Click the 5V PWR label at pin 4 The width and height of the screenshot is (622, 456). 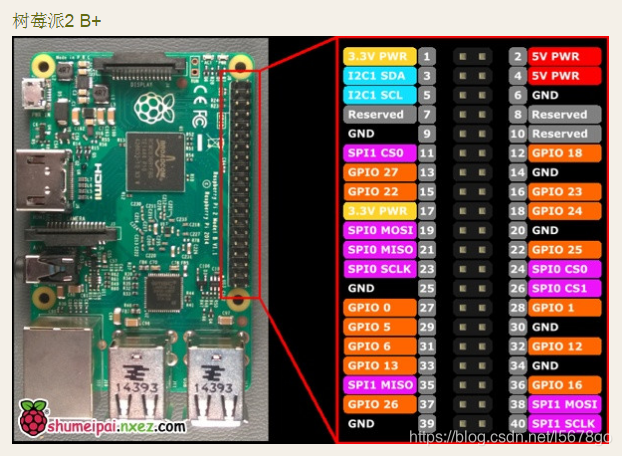[x=564, y=76]
